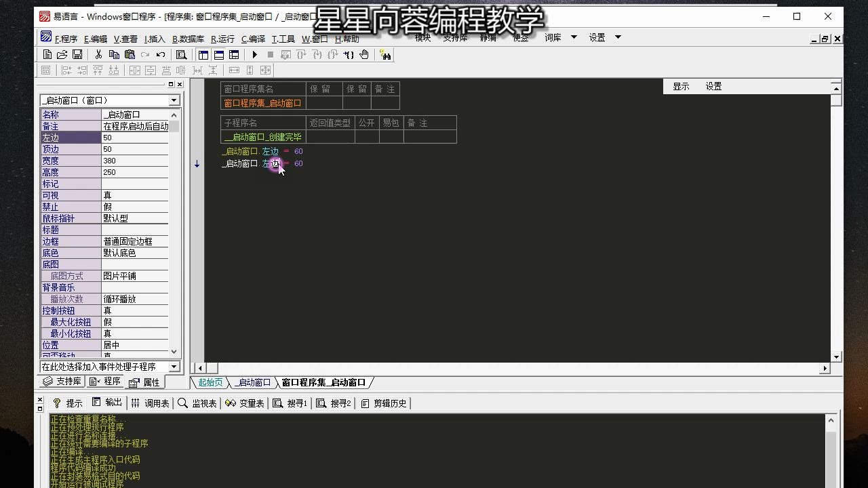The height and width of the screenshot is (488, 868).
Task: Switch to the 起始页 tab
Action: pyautogui.click(x=209, y=382)
